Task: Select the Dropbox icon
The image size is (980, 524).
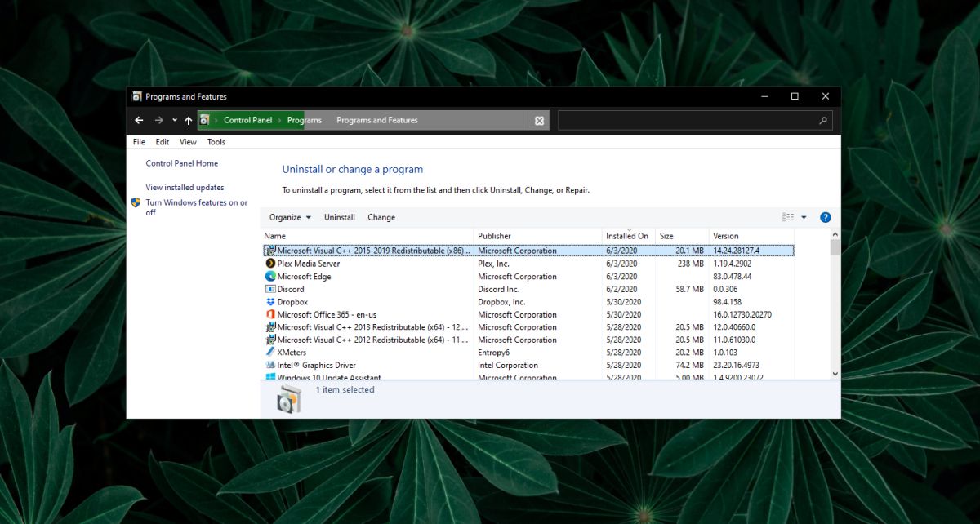Action: pyautogui.click(x=272, y=301)
